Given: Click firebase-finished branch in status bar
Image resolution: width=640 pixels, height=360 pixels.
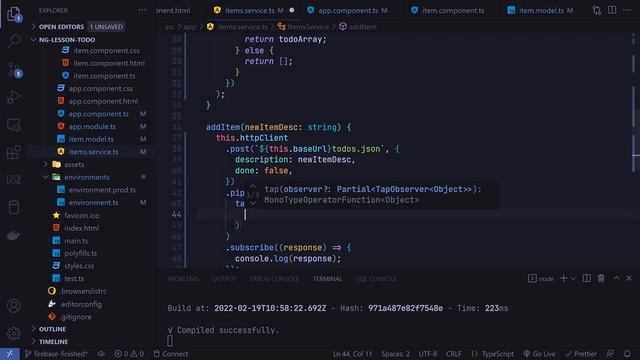Looking at the screenshot, I should coord(56,354).
